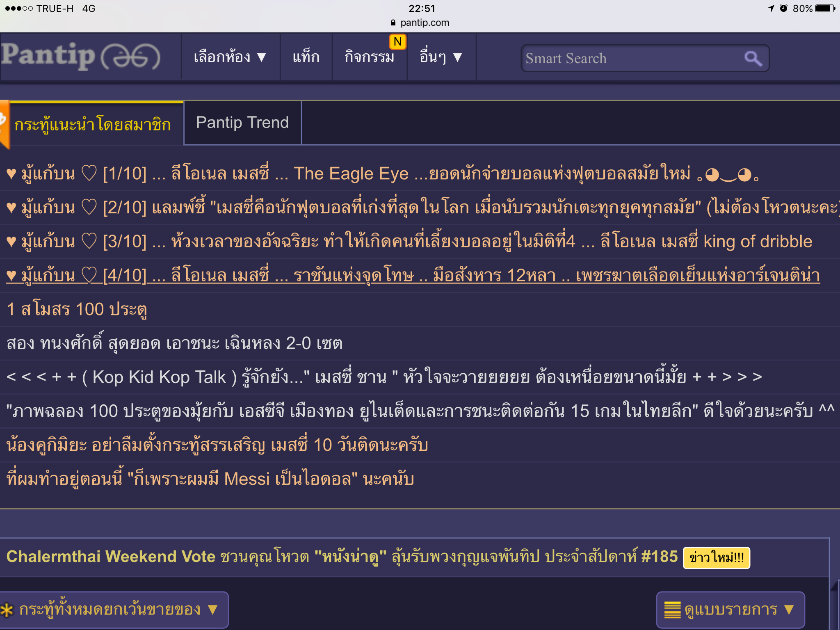The height and width of the screenshot is (630, 840).
Task: Click the orange N badge on กิจกรรม
Action: click(397, 42)
